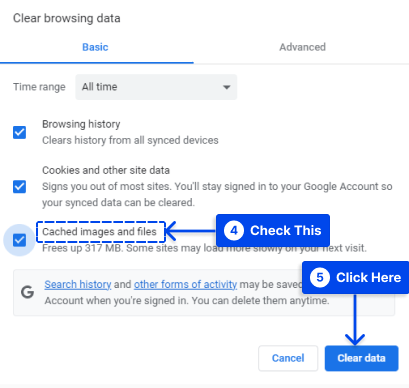The image size is (409, 388).
Task: Uncheck the Browsing history checkbox
Action: [x=19, y=132]
